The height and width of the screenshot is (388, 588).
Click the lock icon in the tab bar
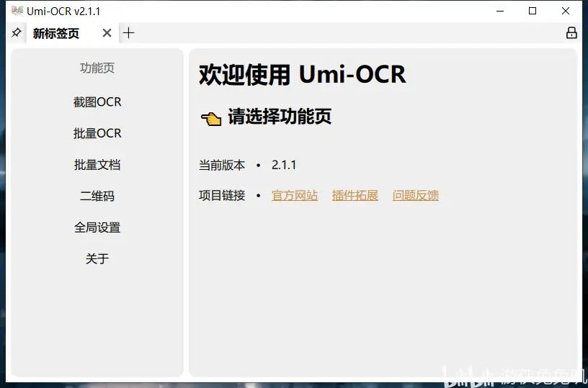pyautogui.click(x=571, y=32)
